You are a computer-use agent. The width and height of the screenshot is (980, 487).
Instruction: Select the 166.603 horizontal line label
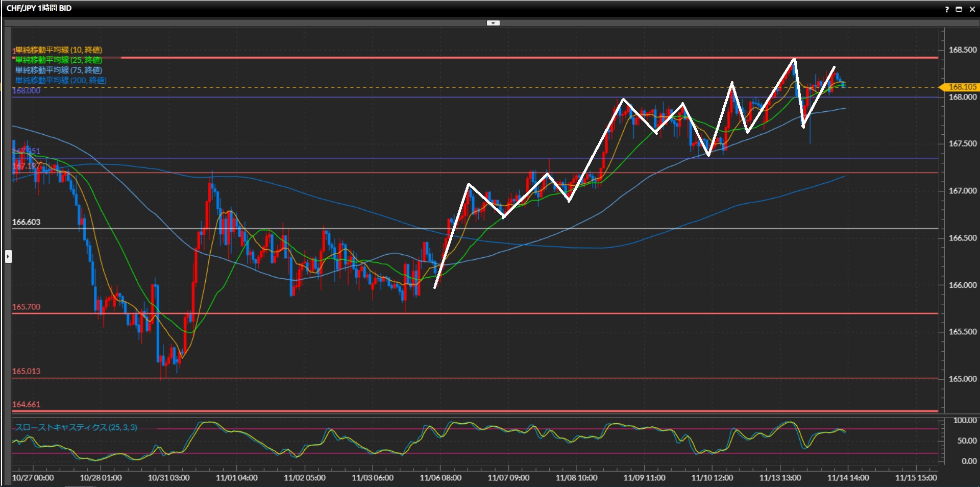(x=26, y=222)
